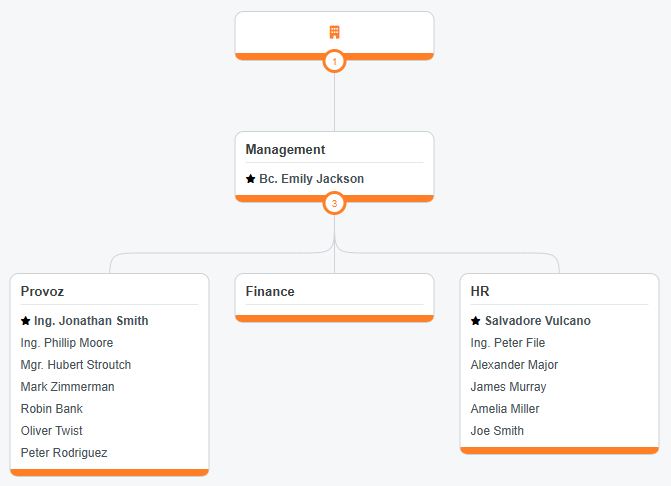
Task: Click the star icon beside Emily Jackson
Action: (x=250, y=179)
